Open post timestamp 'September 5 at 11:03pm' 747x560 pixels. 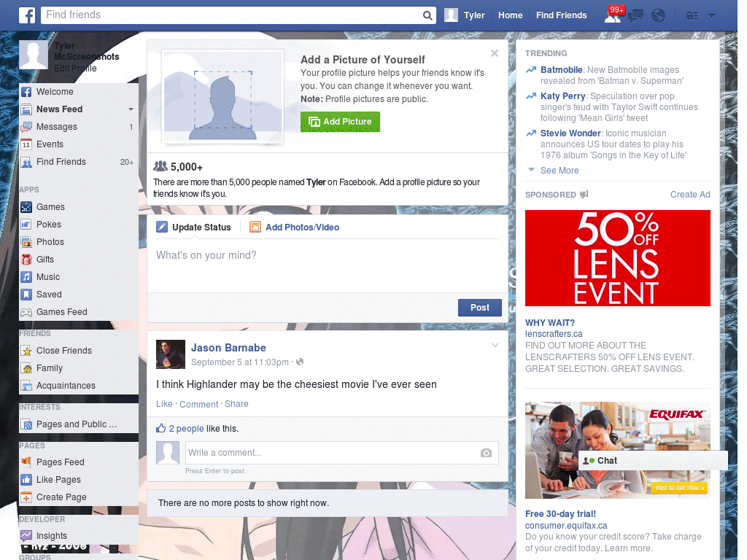(x=239, y=362)
